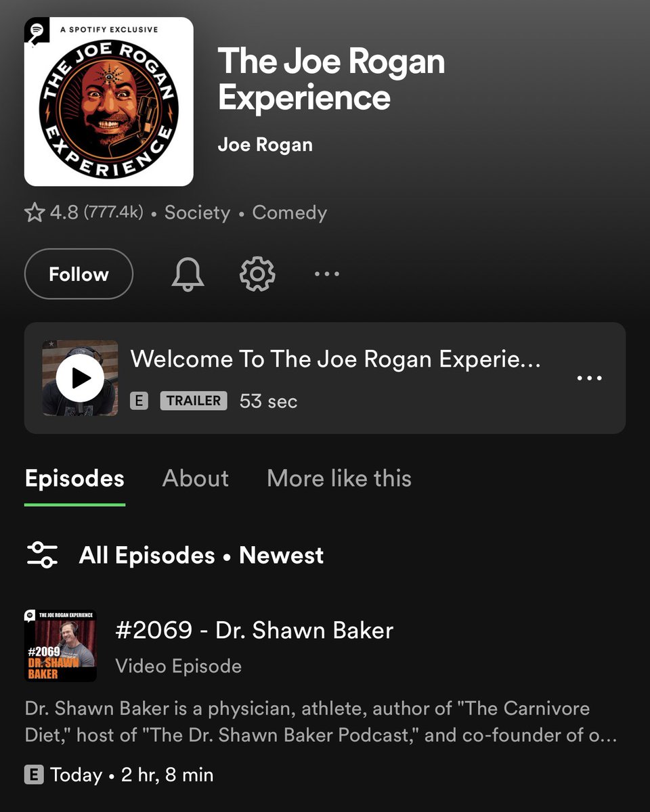Screen dimensions: 650x812
Task: Toggle Follow for The Joe Rogan Experience
Action: click(78, 274)
